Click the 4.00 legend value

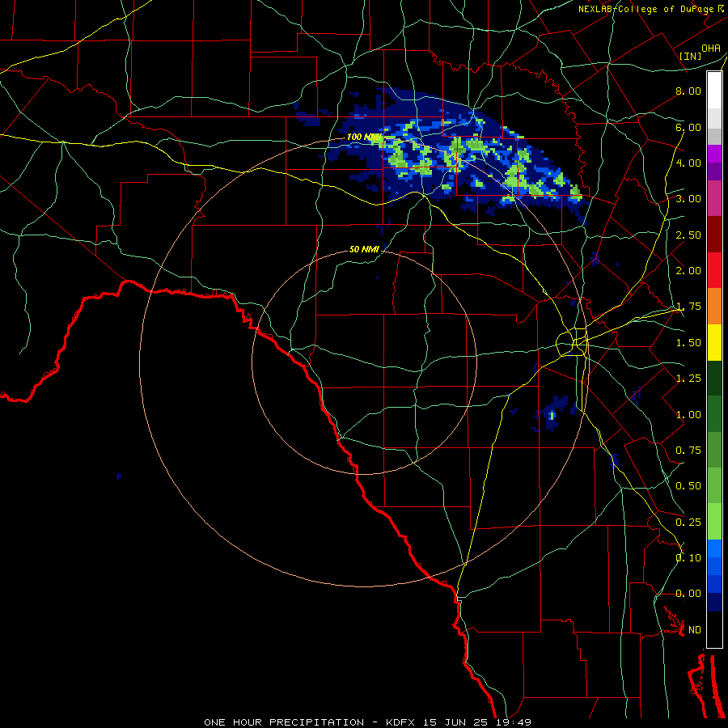point(688,163)
